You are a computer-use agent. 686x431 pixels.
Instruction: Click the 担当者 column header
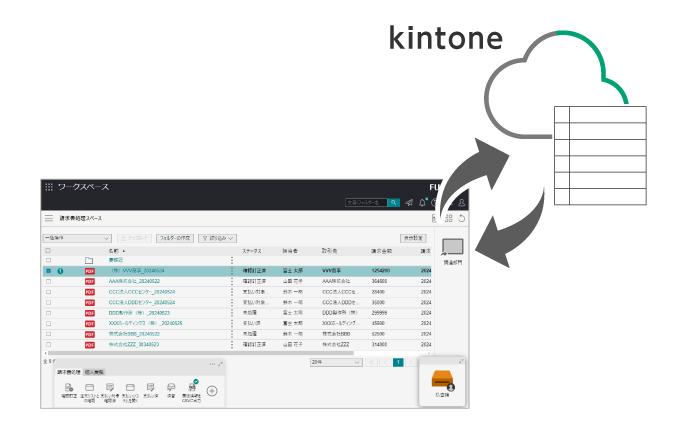click(290, 251)
